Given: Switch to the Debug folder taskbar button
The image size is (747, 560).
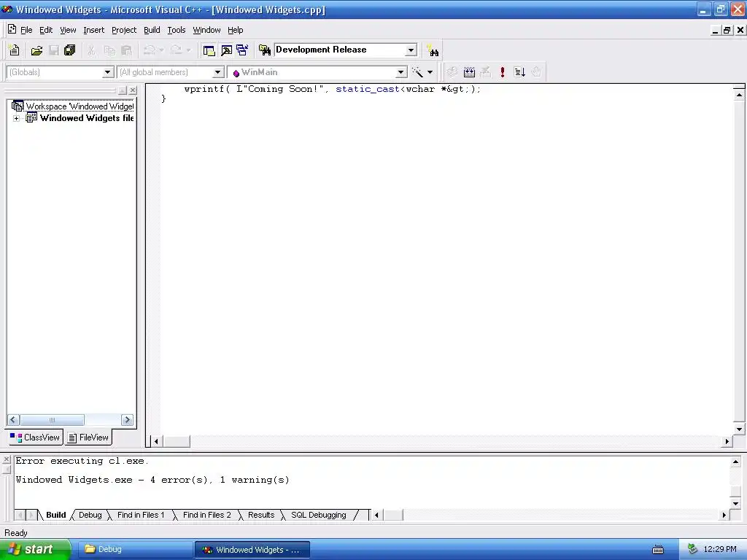Looking at the screenshot, I should [135, 550].
